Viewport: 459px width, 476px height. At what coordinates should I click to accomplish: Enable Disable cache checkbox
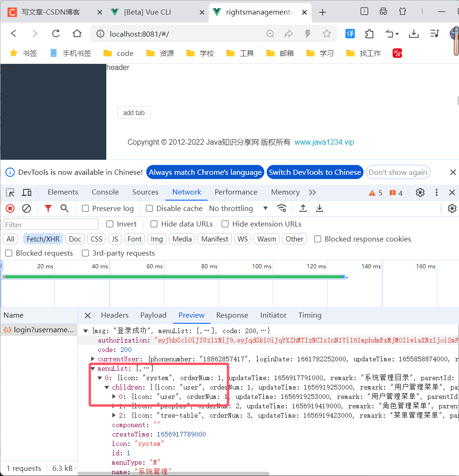[149, 209]
